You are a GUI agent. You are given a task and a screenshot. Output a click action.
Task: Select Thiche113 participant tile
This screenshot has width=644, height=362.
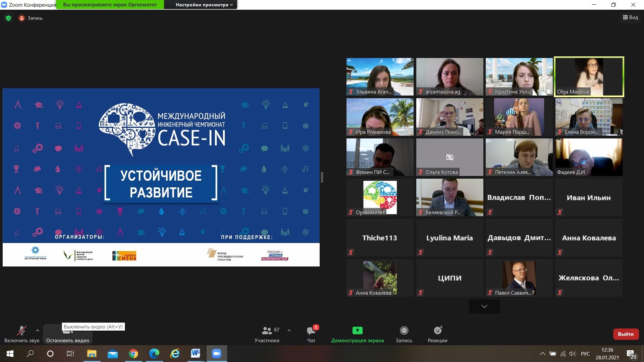coord(380,238)
